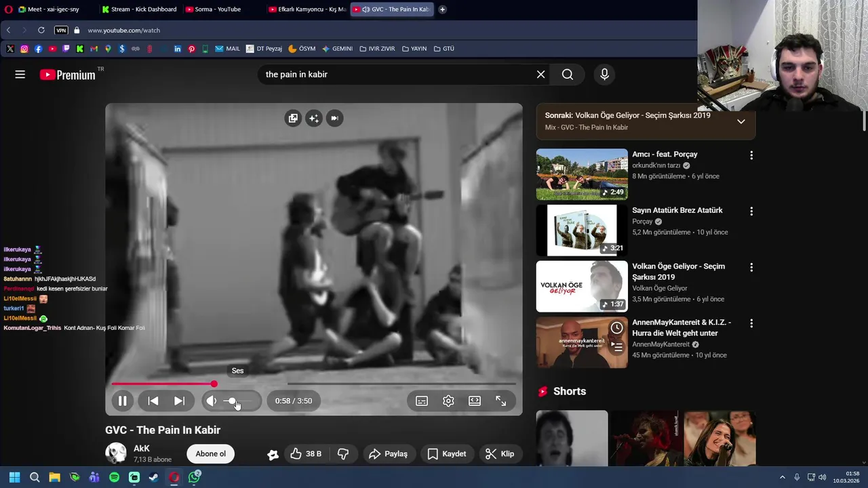Open Volkan Öge Geliyor video title

678,272
